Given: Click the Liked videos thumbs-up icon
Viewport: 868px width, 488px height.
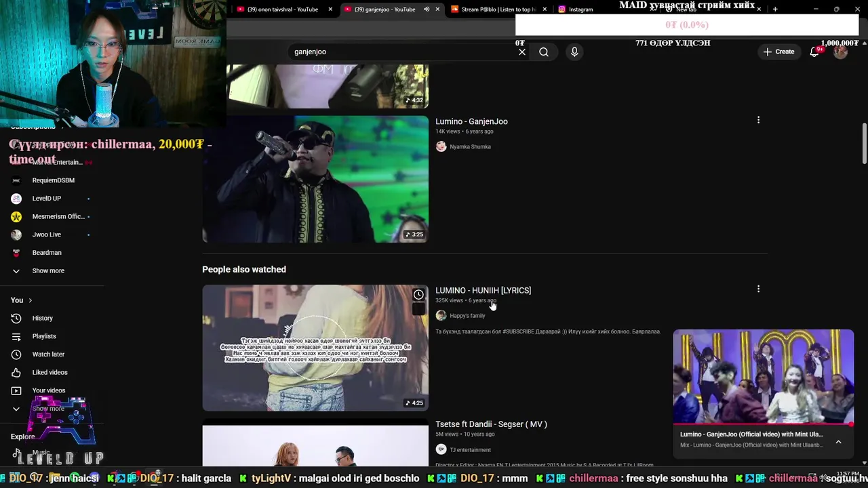Looking at the screenshot, I should 16,372.
